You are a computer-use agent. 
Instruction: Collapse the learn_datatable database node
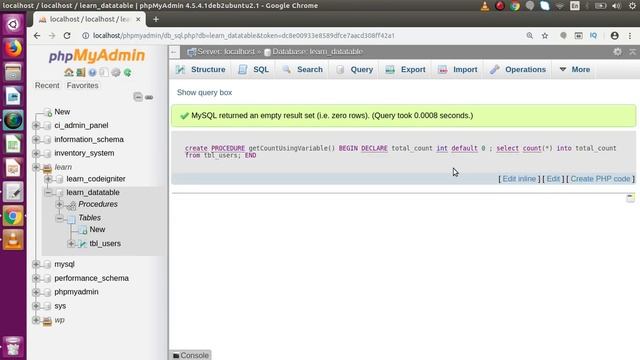(x=48, y=192)
